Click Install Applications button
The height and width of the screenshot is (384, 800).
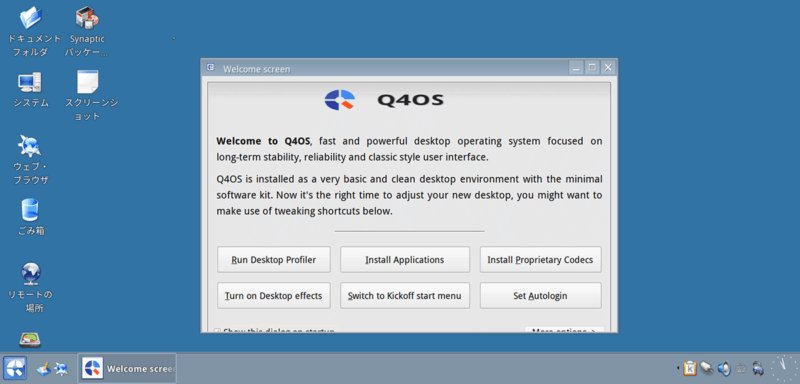coord(405,260)
